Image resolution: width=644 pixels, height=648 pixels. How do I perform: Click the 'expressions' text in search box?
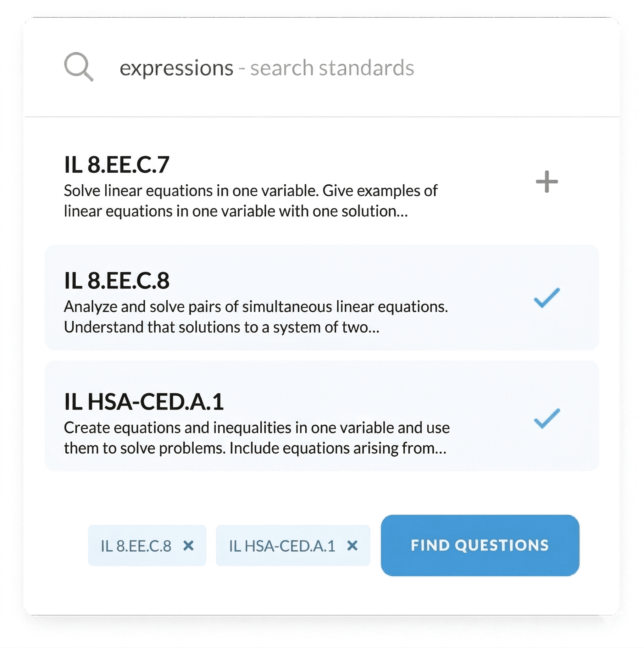click(x=176, y=68)
